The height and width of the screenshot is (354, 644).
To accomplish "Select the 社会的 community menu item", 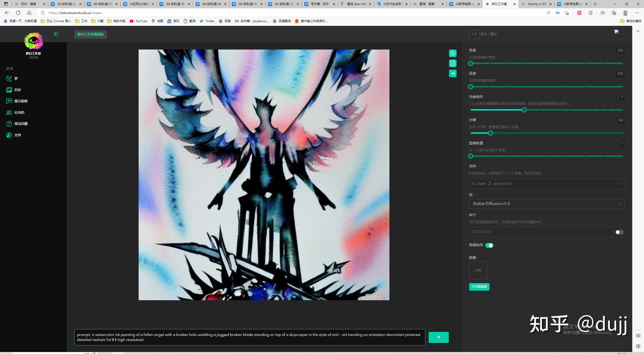I will (x=19, y=112).
